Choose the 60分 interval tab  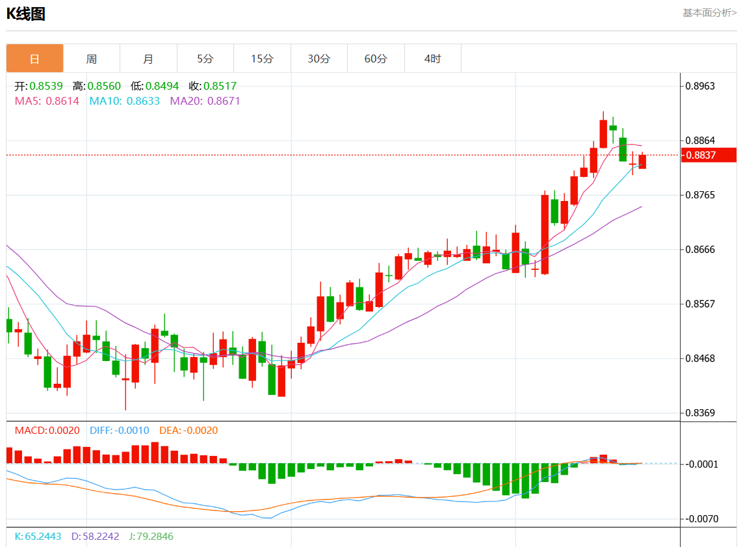pos(376,59)
